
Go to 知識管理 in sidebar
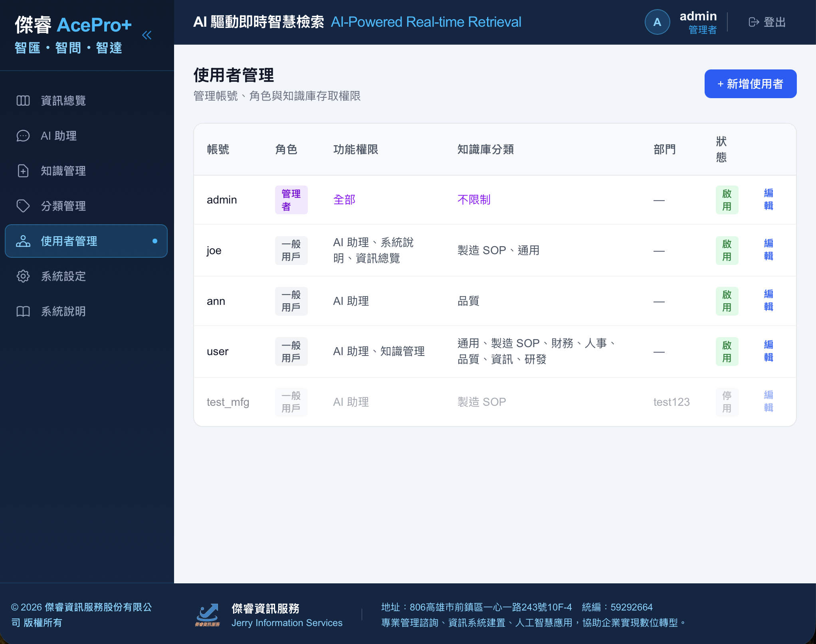coord(86,171)
